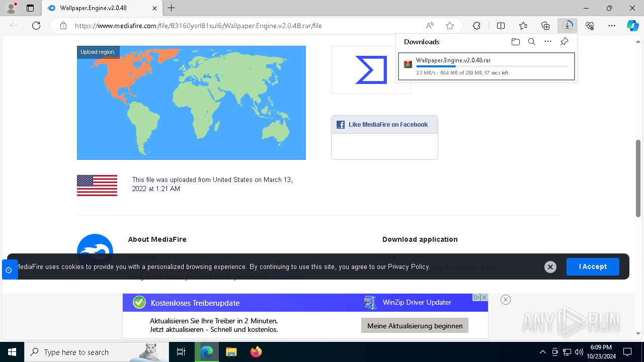Pin the Downloads panel
This screenshot has width=644, height=362.
pos(564,42)
